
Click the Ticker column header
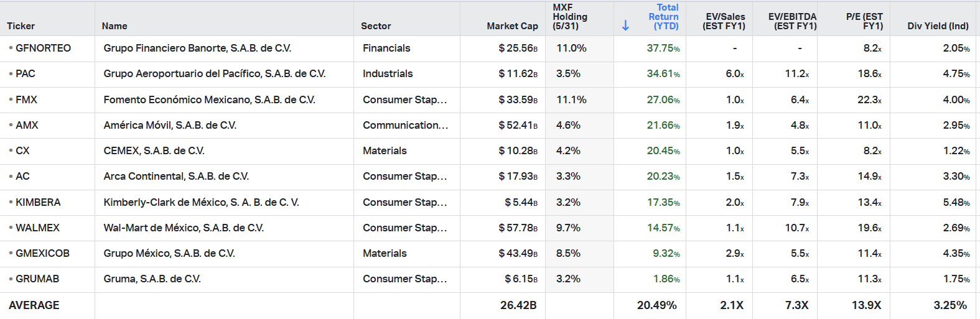click(21, 26)
